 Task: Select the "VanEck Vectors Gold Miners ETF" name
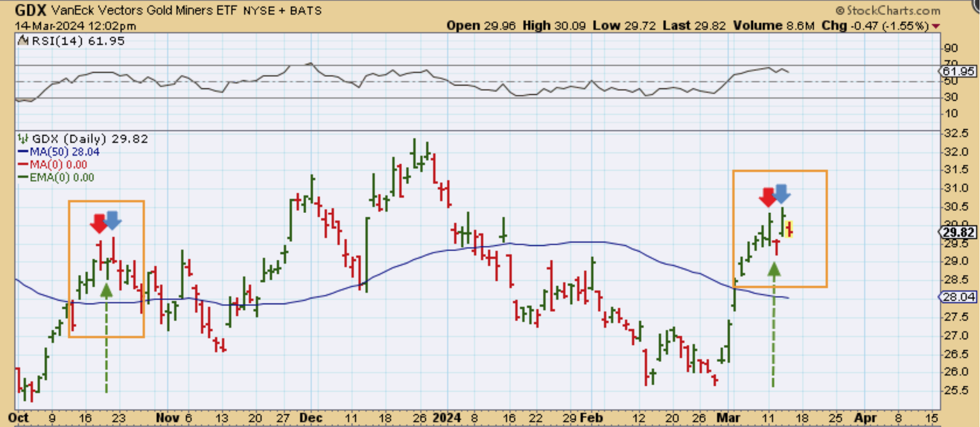coord(144,10)
